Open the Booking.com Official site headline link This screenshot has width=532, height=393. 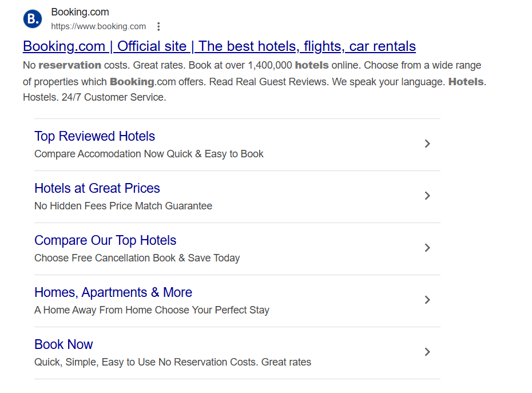pyautogui.click(x=219, y=46)
